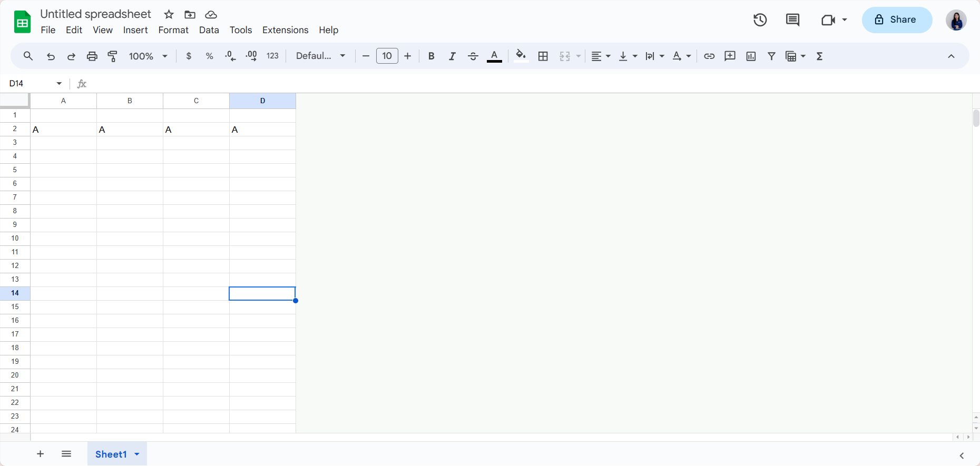This screenshot has width=980, height=466.
Task: Toggle italic formatting
Action: tap(452, 56)
